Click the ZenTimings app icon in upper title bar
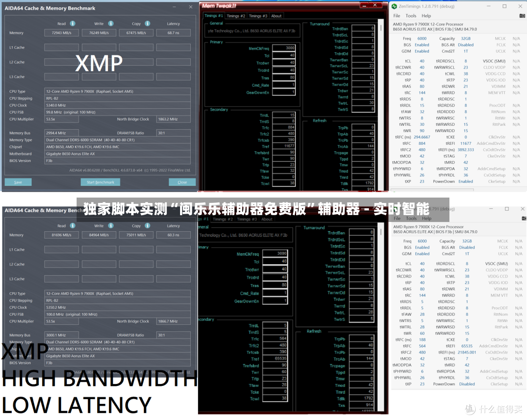527x420 pixels. 395,6
